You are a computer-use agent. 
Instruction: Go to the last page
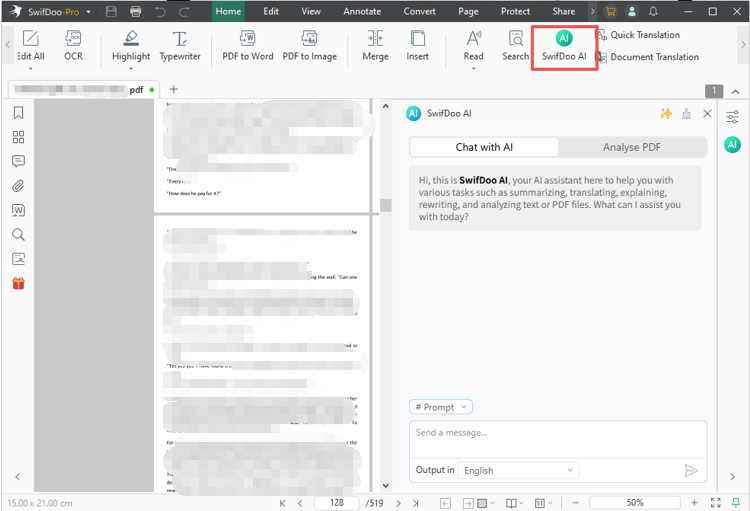click(x=416, y=503)
